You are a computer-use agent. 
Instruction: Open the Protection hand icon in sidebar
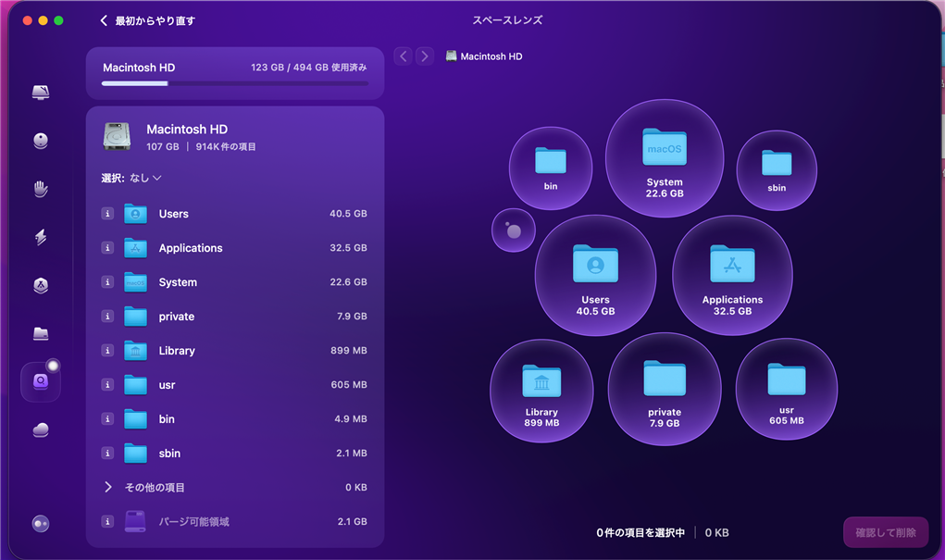[x=41, y=189]
